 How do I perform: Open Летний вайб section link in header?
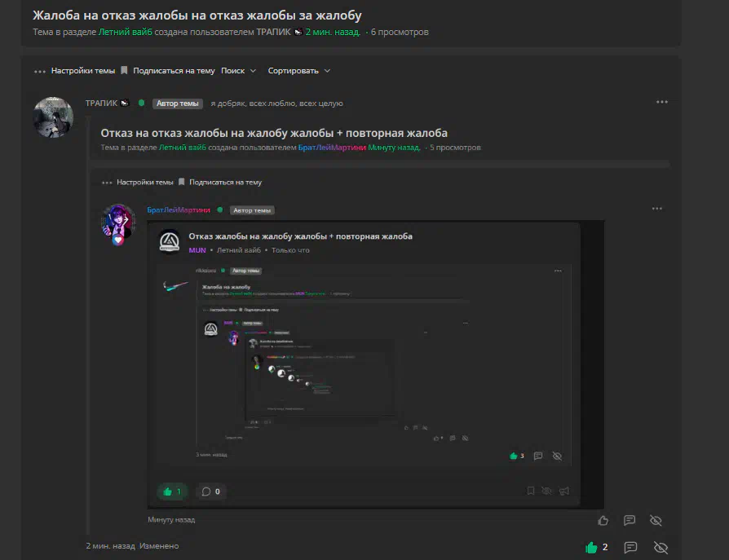coord(125,32)
